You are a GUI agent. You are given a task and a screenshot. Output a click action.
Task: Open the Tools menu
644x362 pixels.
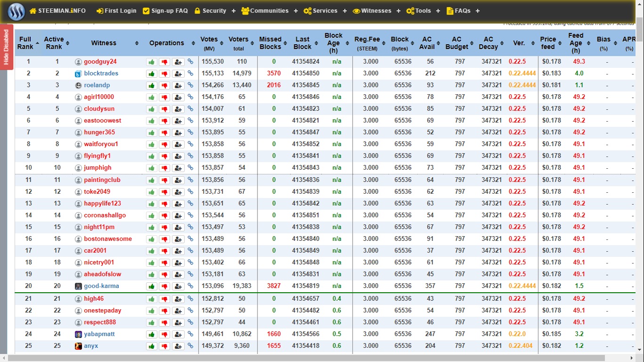tap(423, 11)
